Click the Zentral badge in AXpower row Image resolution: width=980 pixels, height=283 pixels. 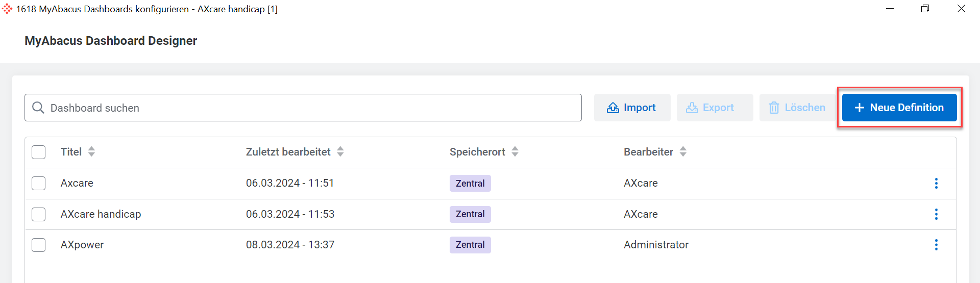470,245
